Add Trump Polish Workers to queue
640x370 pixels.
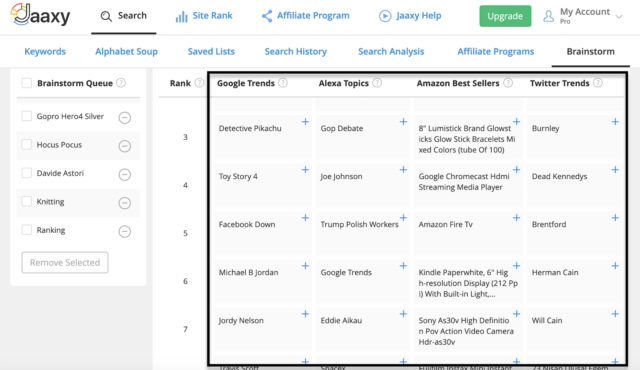click(403, 218)
